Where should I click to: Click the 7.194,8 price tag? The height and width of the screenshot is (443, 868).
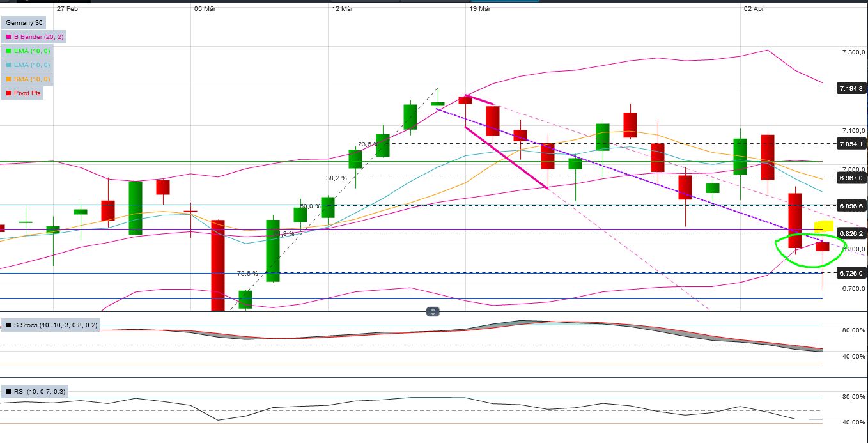click(x=851, y=88)
